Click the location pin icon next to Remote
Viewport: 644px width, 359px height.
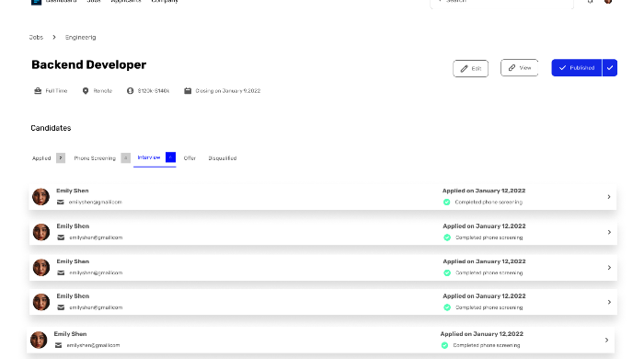click(x=86, y=91)
